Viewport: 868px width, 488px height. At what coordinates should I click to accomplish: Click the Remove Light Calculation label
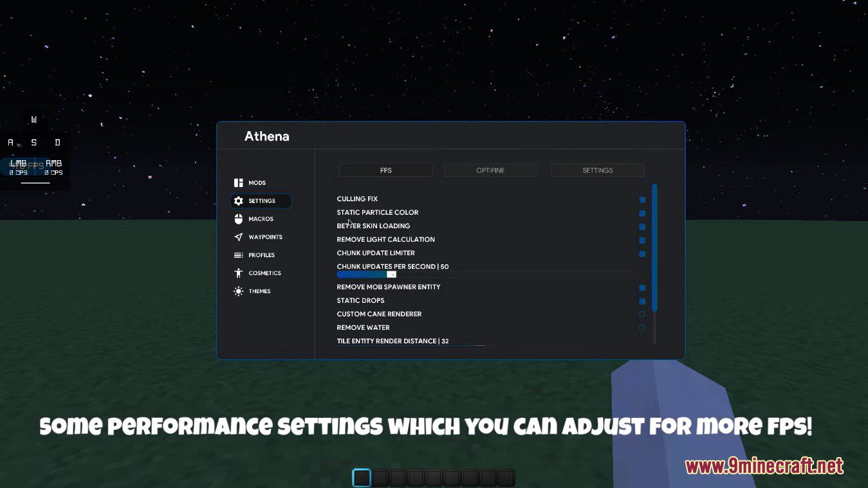(x=386, y=240)
